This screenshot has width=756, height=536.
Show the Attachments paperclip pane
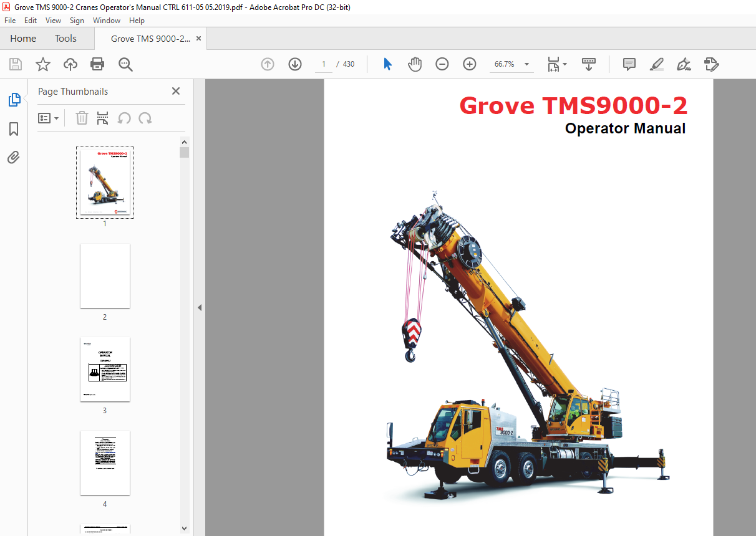(x=14, y=158)
